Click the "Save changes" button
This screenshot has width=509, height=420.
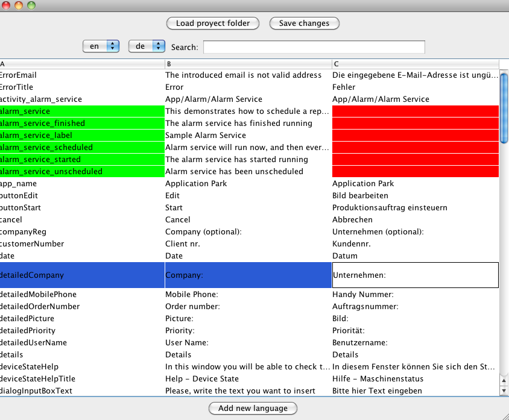pyautogui.click(x=304, y=23)
